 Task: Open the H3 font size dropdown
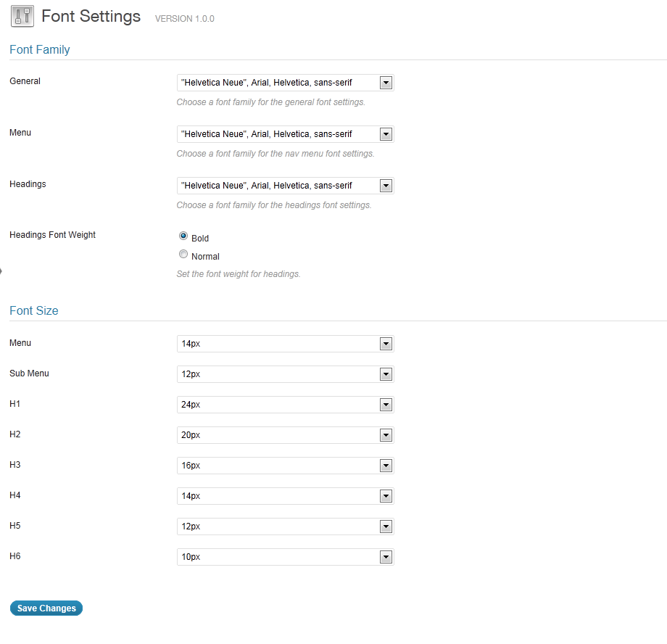[286, 466]
